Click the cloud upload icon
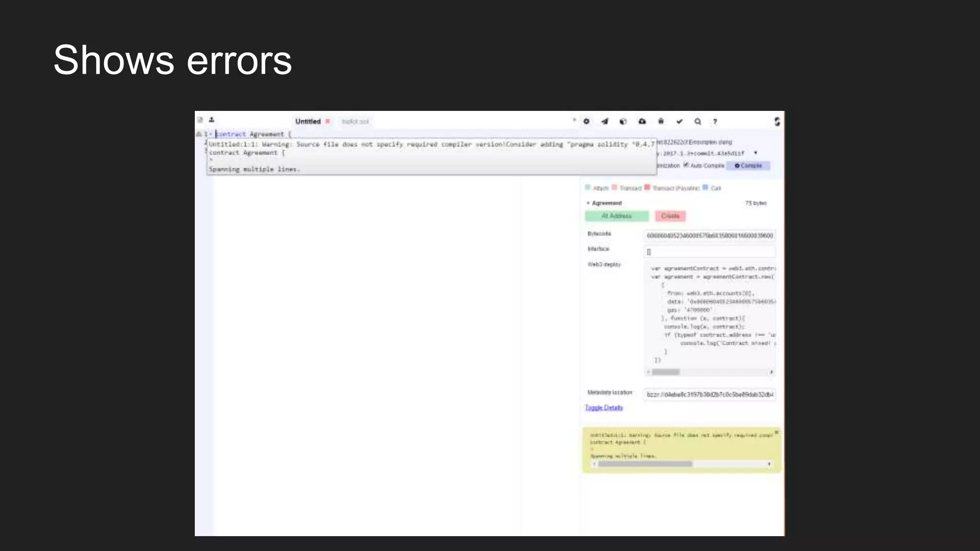This screenshot has height=551, width=980. [642, 121]
